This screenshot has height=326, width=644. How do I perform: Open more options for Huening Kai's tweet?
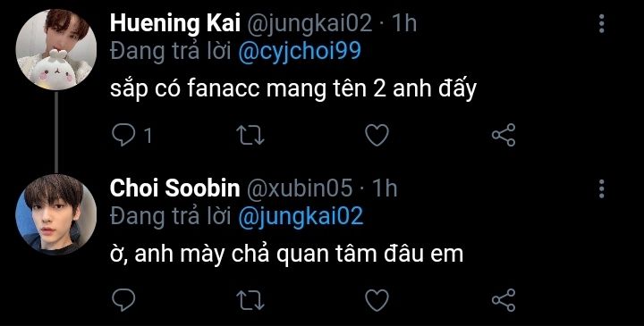coord(601,24)
